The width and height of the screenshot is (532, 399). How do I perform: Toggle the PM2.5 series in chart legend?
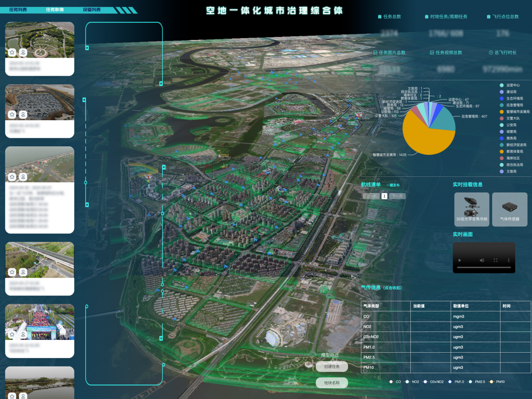tap(474, 382)
